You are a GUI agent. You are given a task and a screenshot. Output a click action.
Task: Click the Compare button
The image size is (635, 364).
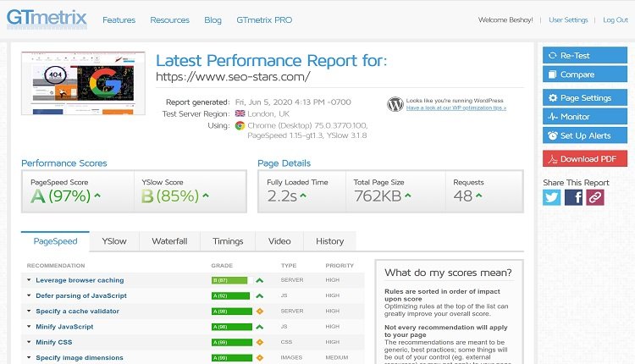(x=584, y=74)
